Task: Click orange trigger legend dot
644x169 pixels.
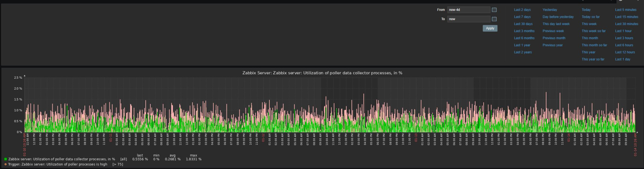Action: point(5,164)
